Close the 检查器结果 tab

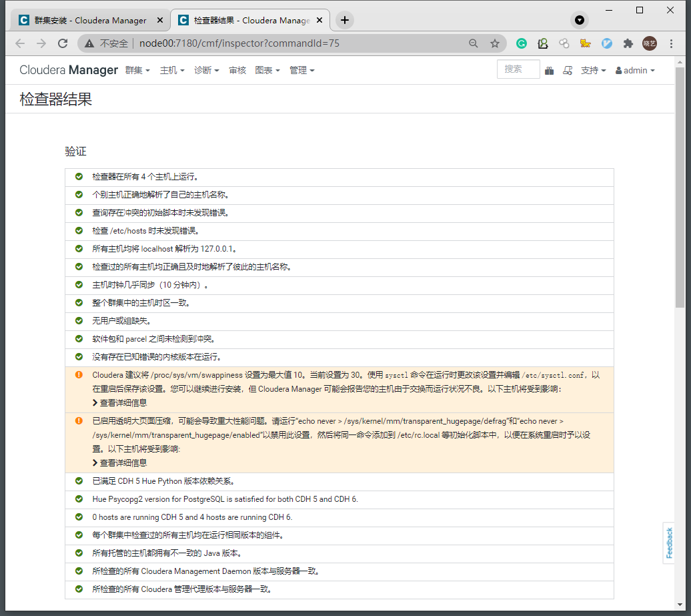[x=319, y=20]
